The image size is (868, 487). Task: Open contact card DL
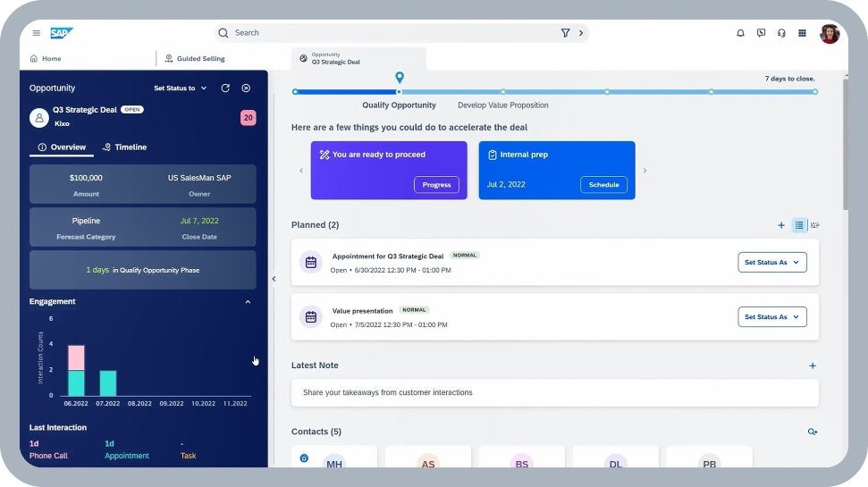pyautogui.click(x=616, y=458)
